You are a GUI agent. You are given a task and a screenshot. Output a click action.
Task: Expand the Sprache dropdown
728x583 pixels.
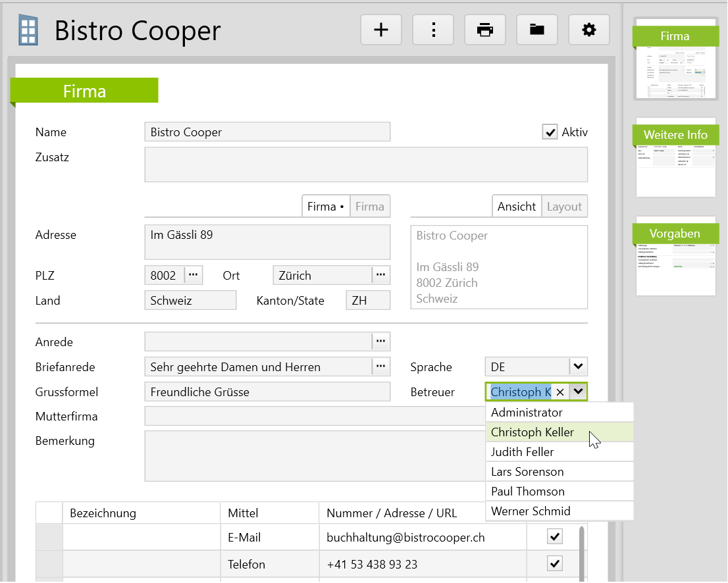[x=578, y=367]
